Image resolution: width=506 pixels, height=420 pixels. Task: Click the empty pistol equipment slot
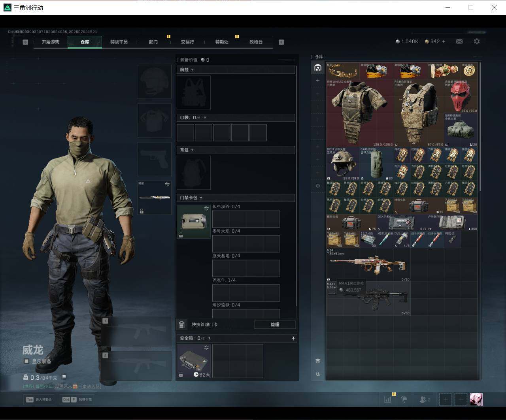[x=155, y=159]
